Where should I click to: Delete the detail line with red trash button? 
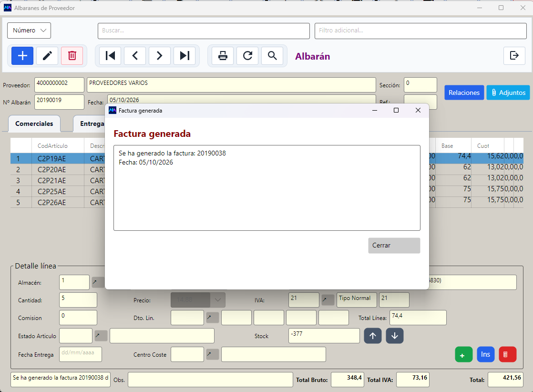pos(508,355)
